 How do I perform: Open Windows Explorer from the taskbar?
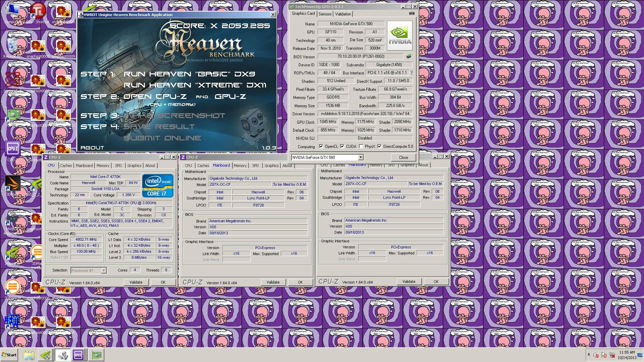click(x=29, y=355)
